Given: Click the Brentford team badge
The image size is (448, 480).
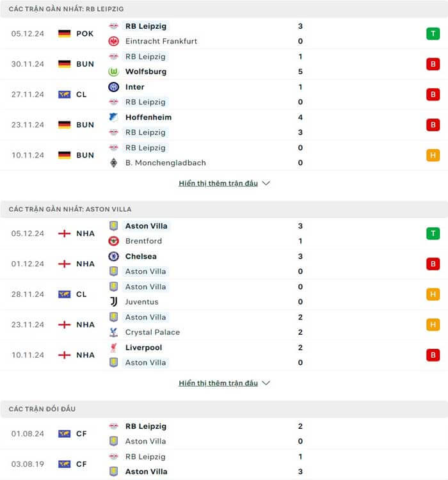Looking at the screenshot, I should [x=113, y=241].
